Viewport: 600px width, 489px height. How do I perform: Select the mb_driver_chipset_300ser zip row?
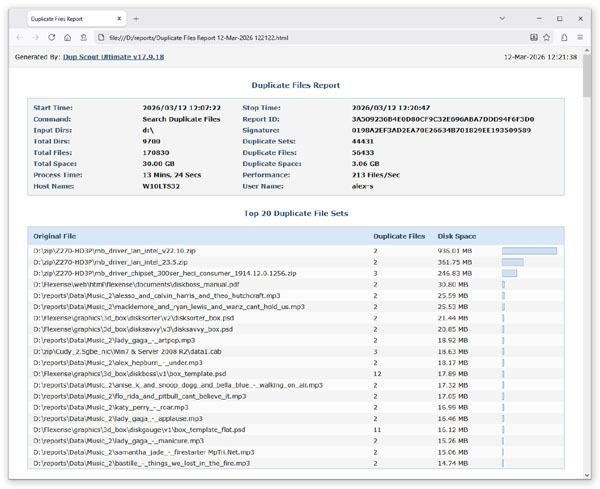tap(295, 273)
